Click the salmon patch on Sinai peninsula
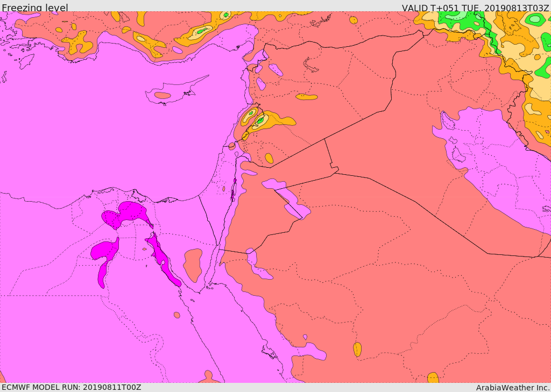 (193, 265)
